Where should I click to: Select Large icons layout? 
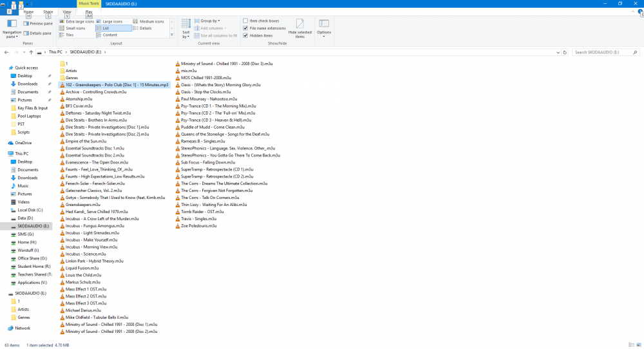[x=109, y=21]
